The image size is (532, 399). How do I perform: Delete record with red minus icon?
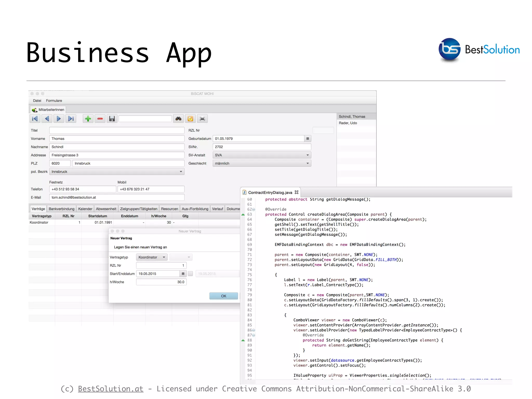pyautogui.click(x=100, y=119)
